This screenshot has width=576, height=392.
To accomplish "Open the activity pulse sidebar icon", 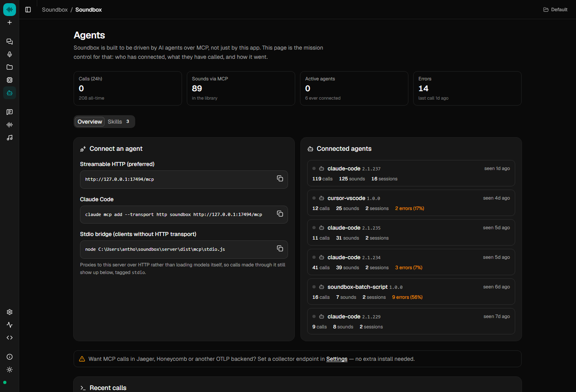I will pyautogui.click(x=10, y=325).
